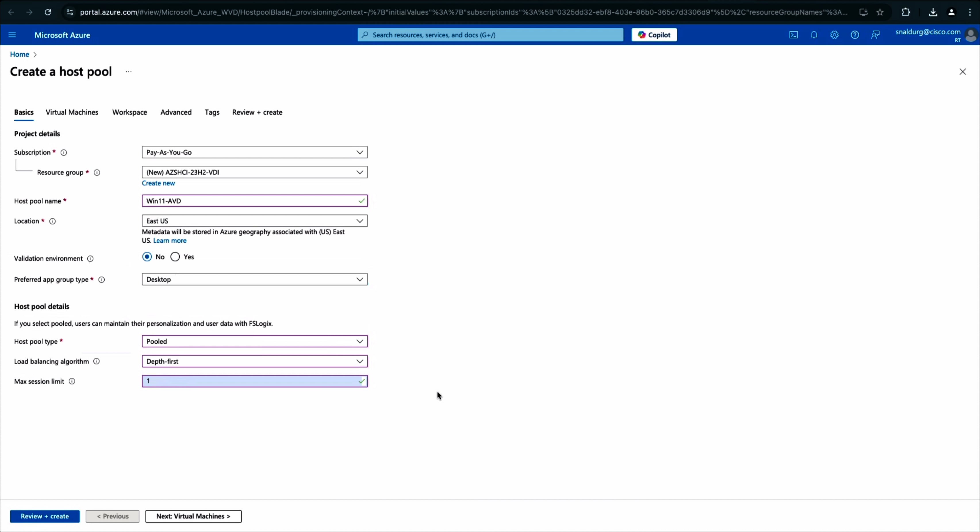Open the browser extensions puzzle icon
Image resolution: width=980 pixels, height=532 pixels.
(x=906, y=12)
